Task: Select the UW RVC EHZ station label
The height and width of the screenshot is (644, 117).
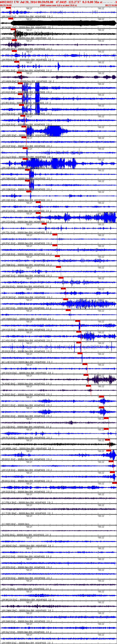Action: pos(27,243)
